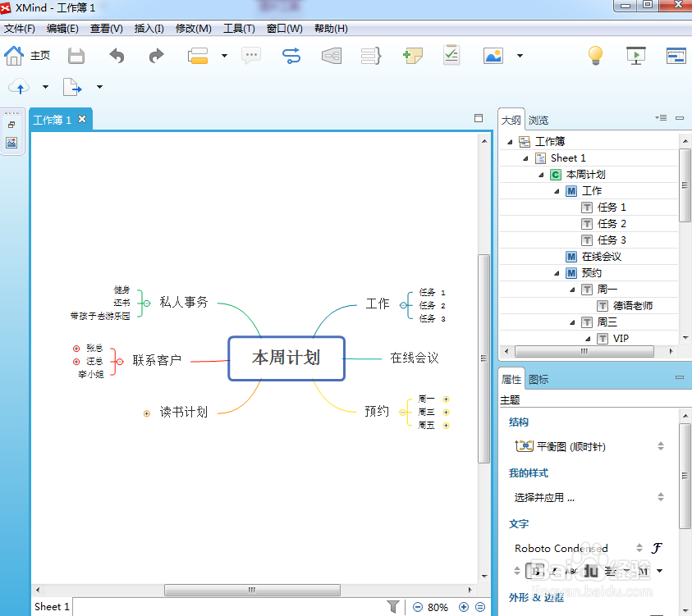692x616 pixels.
Task: Open the dropdown next to cloud upload
Action: [x=45, y=87]
